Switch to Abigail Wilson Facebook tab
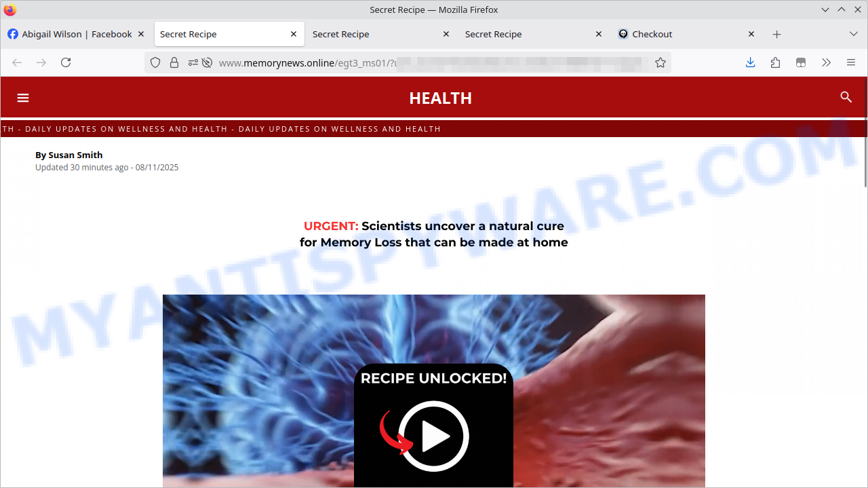The height and width of the screenshot is (488, 868). pyautogui.click(x=70, y=34)
